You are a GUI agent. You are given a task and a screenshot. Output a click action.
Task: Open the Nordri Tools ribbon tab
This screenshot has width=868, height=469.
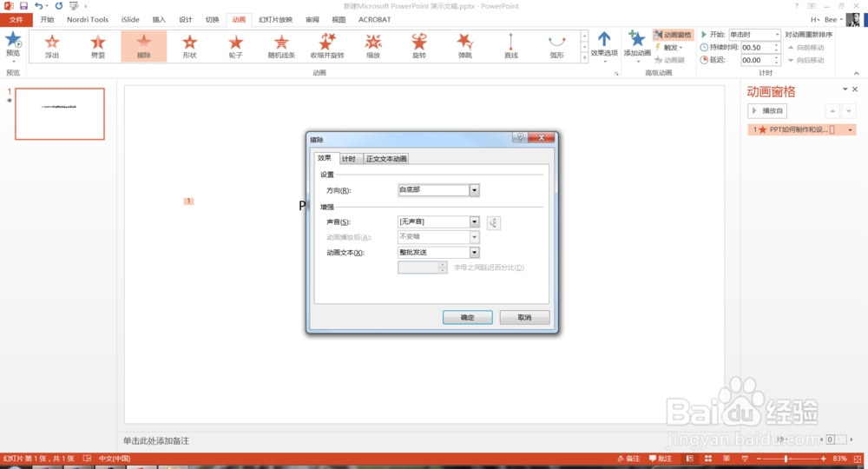coord(88,19)
